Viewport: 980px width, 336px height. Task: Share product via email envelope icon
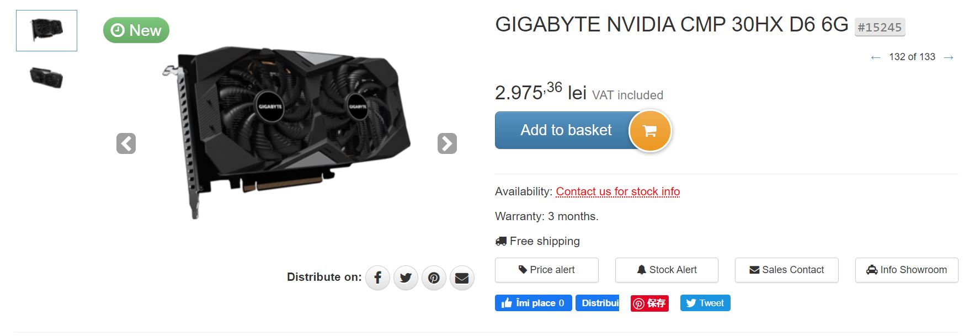(x=462, y=278)
